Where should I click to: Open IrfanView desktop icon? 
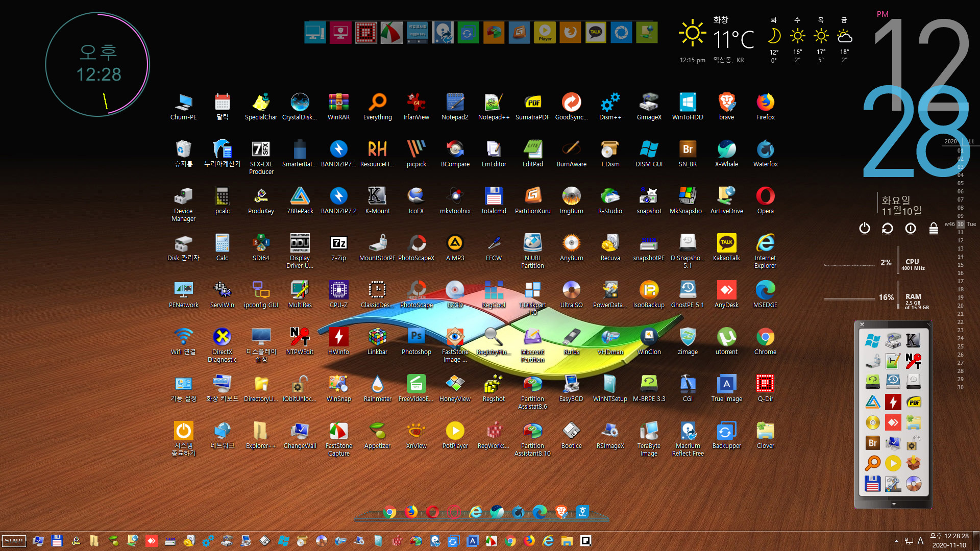pos(416,107)
